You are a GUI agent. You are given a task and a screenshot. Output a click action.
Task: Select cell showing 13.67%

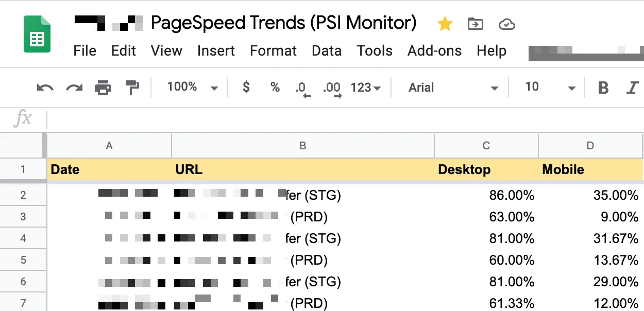click(590, 260)
